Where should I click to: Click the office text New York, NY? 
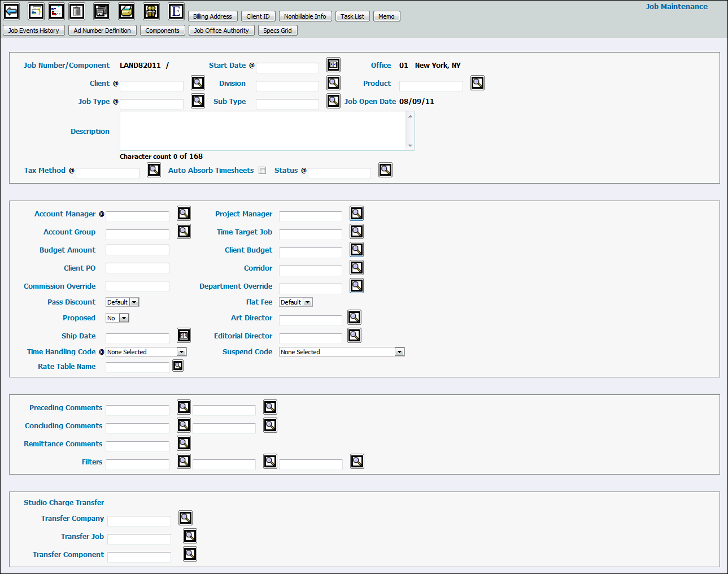coord(438,66)
